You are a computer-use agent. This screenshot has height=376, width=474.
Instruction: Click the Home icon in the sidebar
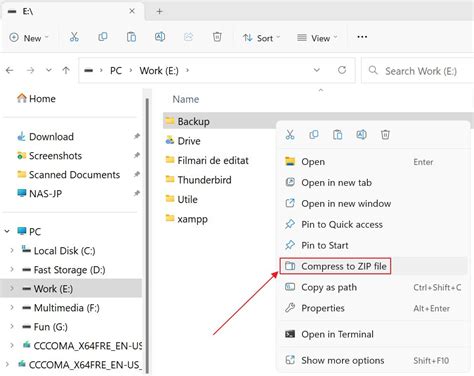pyautogui.click(x=22, y=98)
